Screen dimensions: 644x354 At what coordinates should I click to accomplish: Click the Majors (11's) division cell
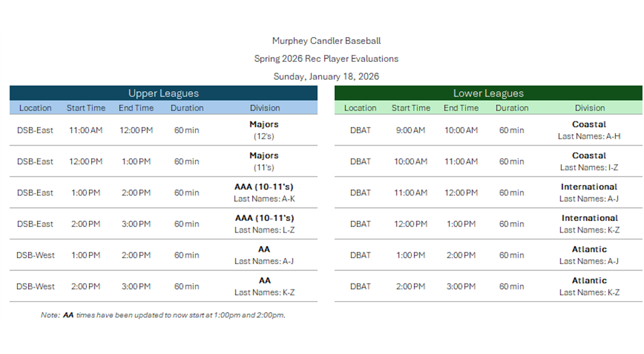point(264,162)
